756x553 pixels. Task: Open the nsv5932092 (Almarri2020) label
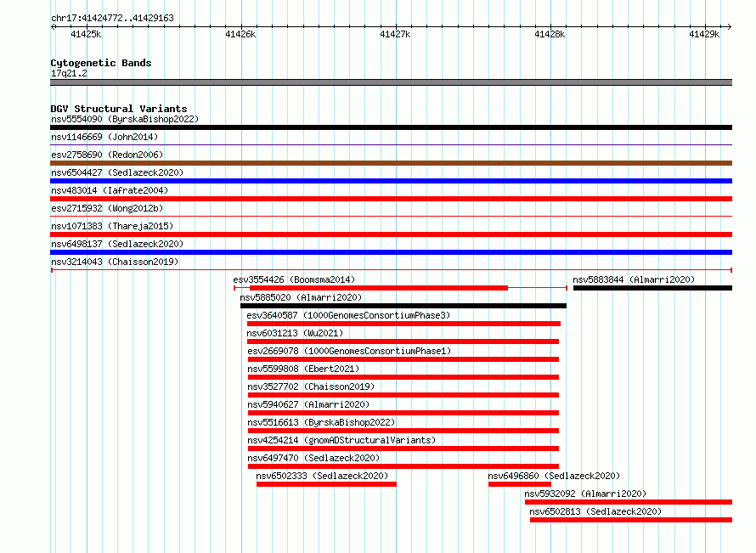click(585, 494)
